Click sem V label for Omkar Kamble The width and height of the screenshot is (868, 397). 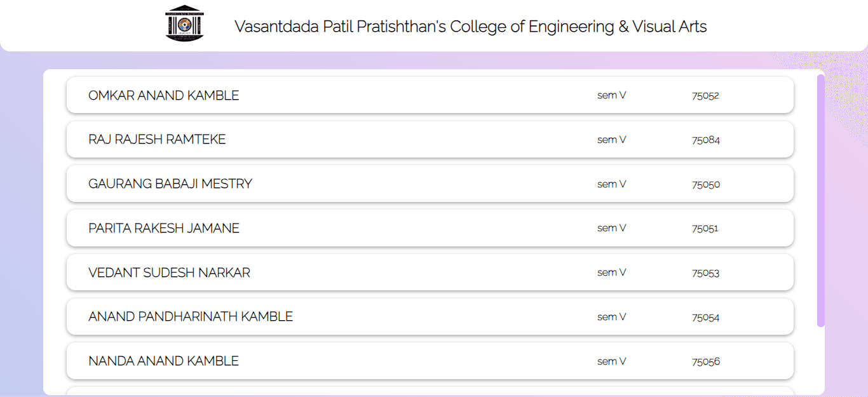pyautogui.click(x=612, y=96)
